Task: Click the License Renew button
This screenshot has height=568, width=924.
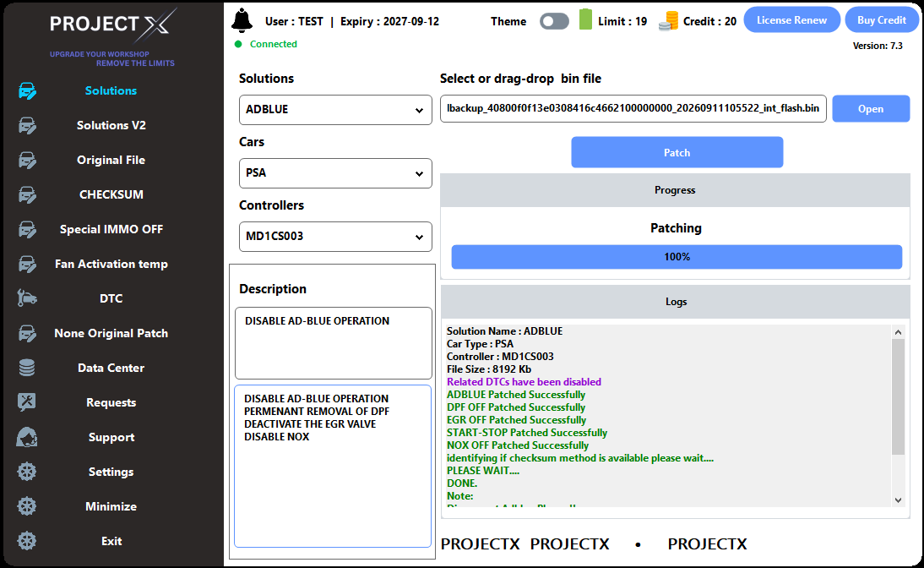Action: [791, 20]
